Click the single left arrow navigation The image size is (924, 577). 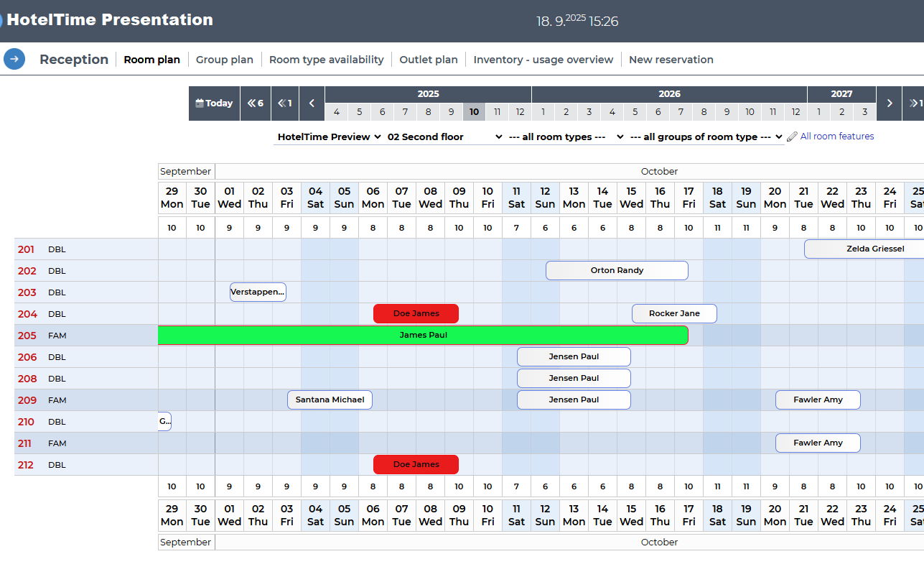tap(312, 103)
